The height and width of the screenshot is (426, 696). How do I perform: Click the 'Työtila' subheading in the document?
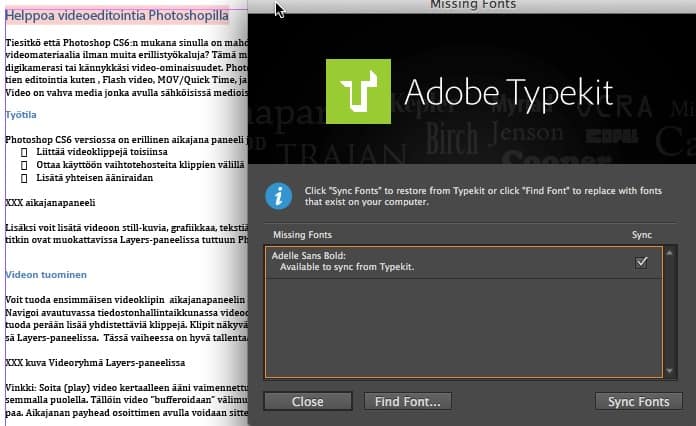[x=21, y=114]
